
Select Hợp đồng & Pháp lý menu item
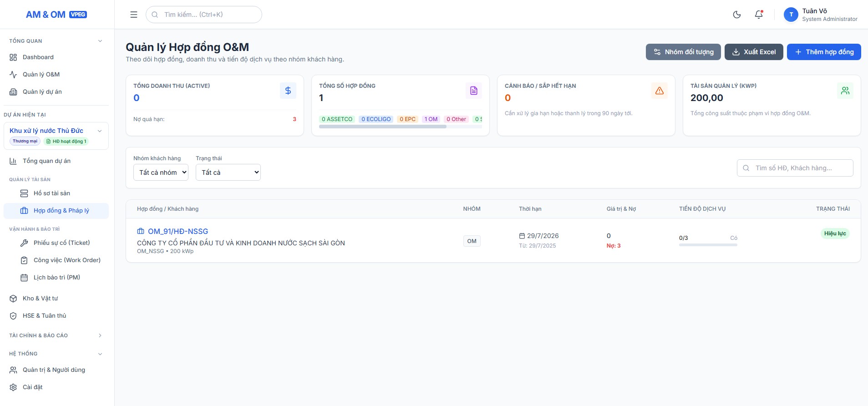coord(56,211)
